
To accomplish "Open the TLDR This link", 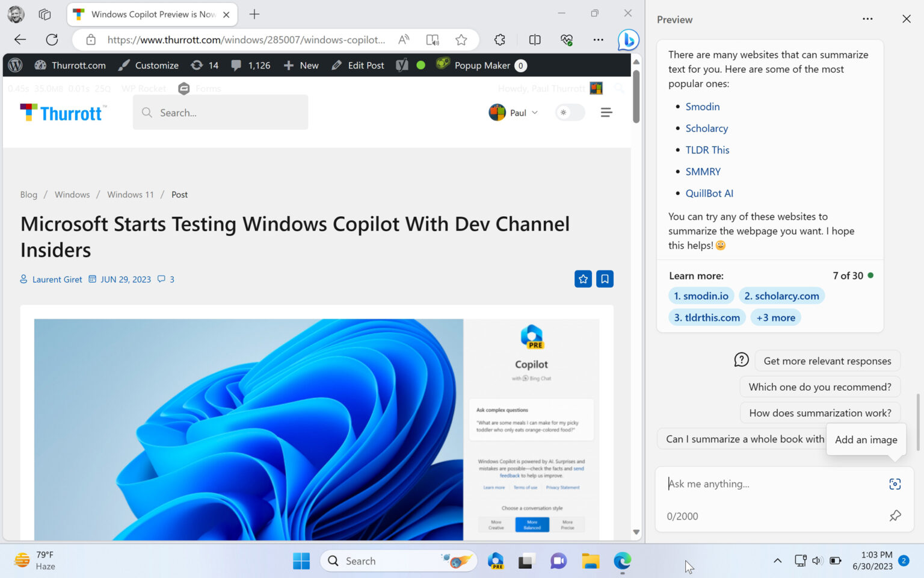I will click(x=707, y=150).
